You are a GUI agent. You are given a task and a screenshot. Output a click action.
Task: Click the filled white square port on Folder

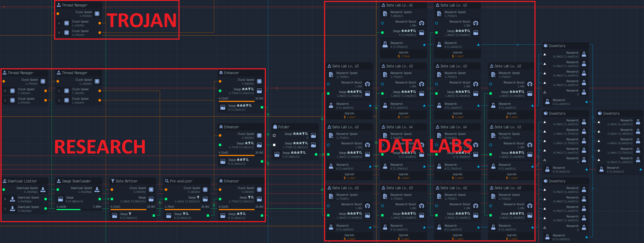pos(274,145)
